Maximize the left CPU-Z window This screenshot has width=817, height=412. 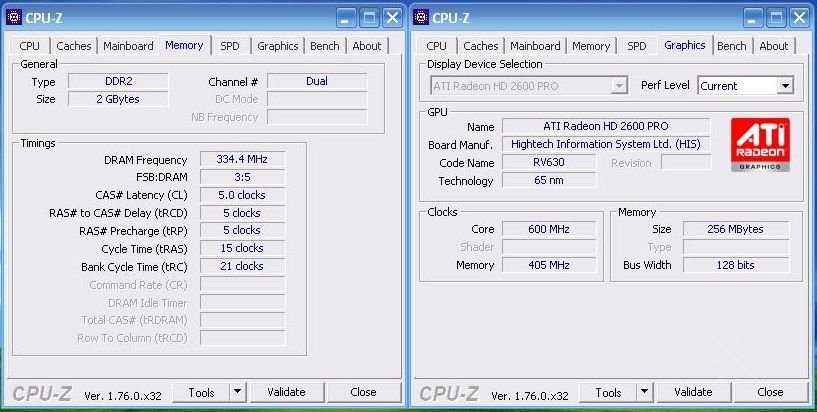[x=369, y=18]
